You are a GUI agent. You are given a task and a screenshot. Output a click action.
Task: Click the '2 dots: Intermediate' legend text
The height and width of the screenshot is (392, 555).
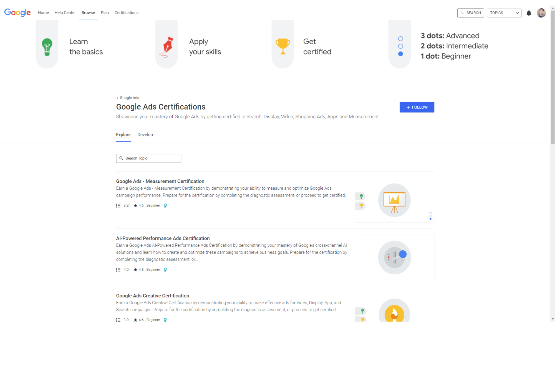click(455, 46)
